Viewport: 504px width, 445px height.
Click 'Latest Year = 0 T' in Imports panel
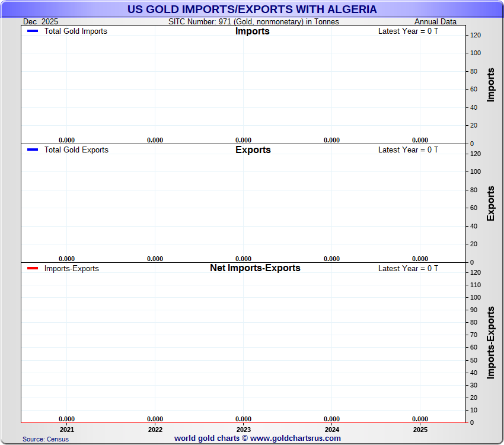pyautogui.click(x=408, y=31)
